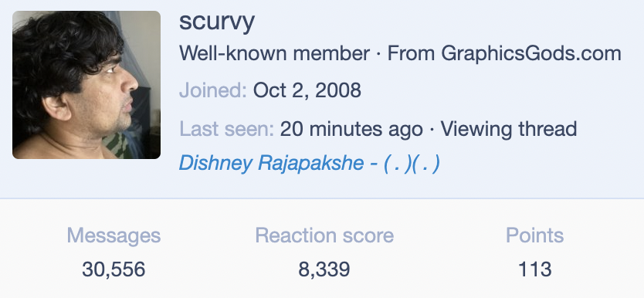Image resolution: width=644 pixels, height=298 pixels.
Task: Click the year 2008 in the joined date
Action: 338,90
